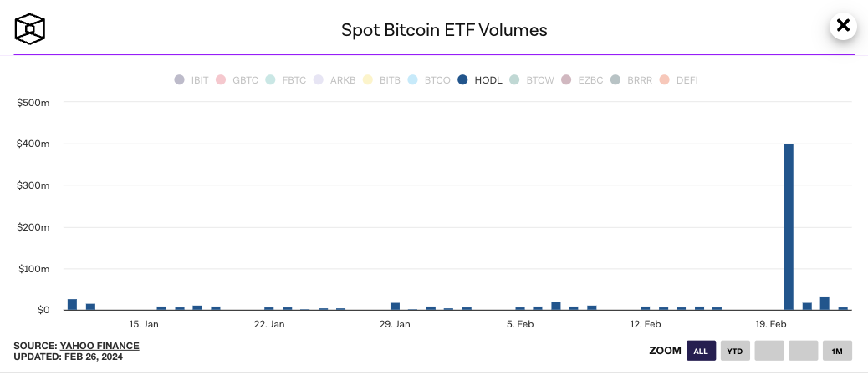
Task: Open the Yahoo Finance source link
Action: (x=100, y=345)
